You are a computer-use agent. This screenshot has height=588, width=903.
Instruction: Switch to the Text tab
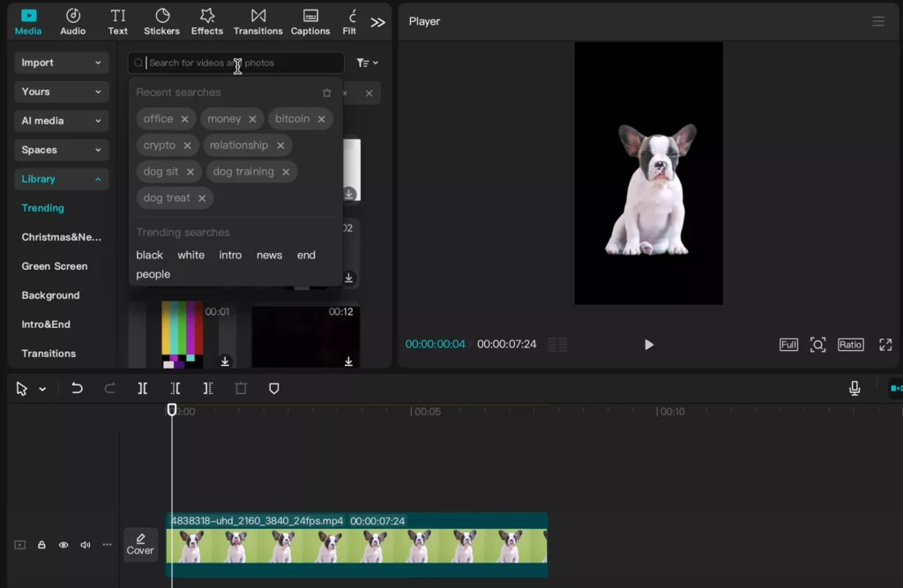coord(117,22)
